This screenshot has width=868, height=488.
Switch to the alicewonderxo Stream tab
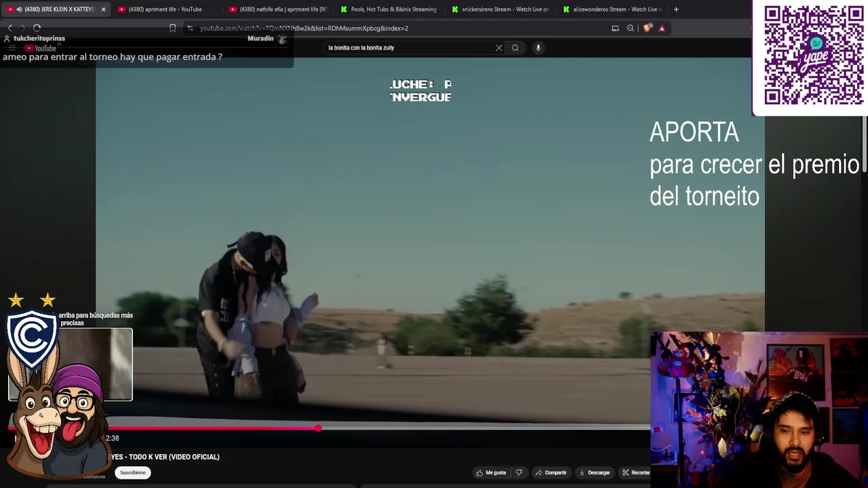click(612, 9)
